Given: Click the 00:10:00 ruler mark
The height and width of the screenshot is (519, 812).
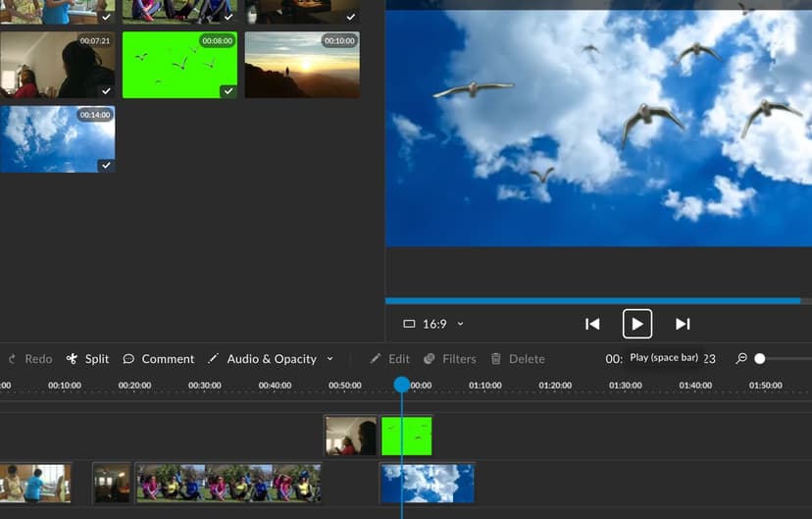Looking at the screenshot, I should [65, 386].
